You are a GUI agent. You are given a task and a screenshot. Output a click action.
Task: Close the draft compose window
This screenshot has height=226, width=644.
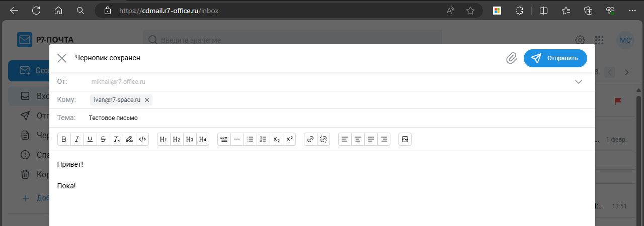coord(62,58)
